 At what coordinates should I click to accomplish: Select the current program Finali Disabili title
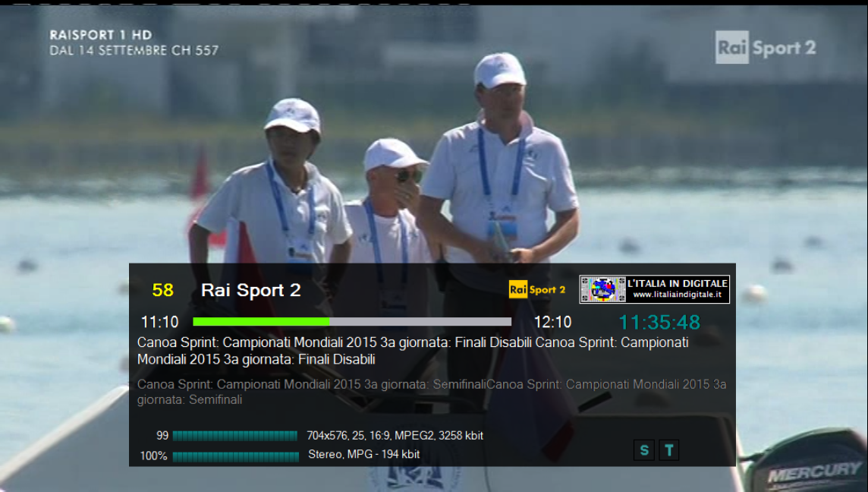point(413,351)
